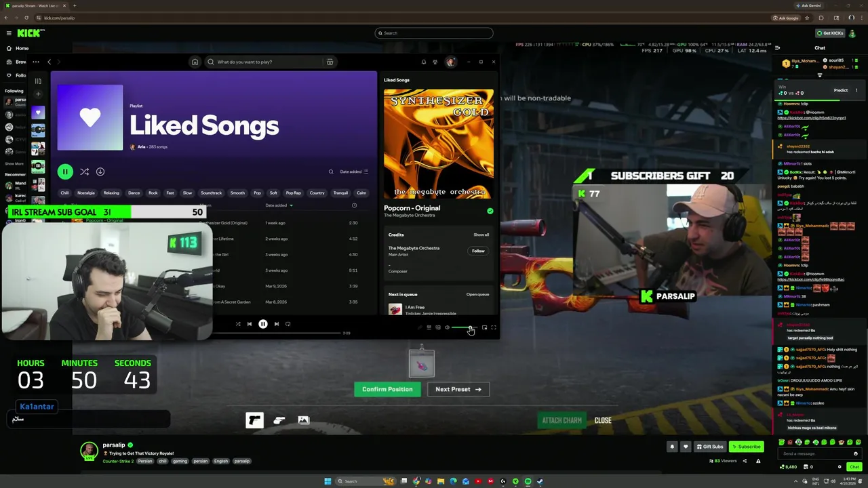Click the Date added column header arrow

coord(292,205)
